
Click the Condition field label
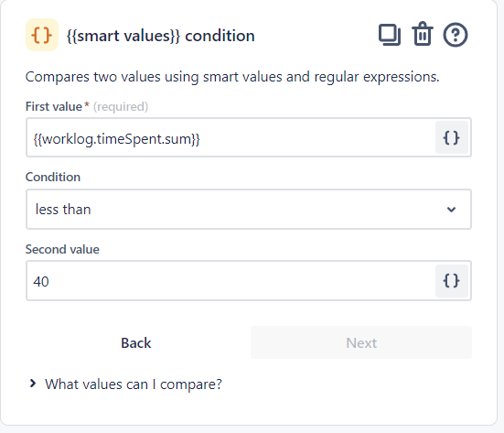point(53,177)
